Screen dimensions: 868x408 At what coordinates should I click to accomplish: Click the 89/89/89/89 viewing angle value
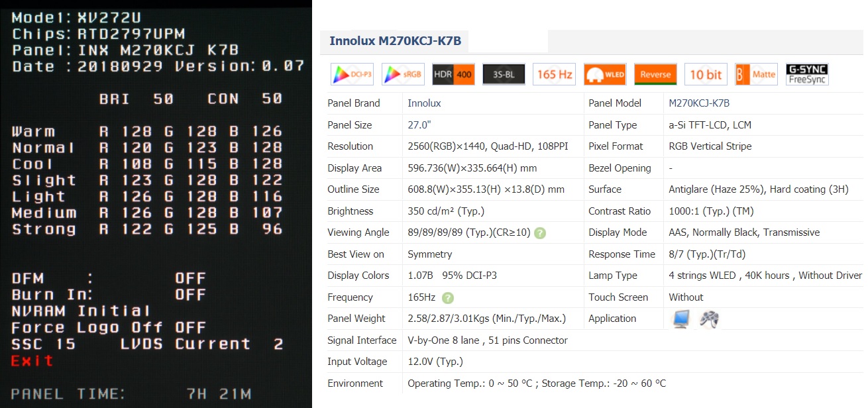pos(468,232)
